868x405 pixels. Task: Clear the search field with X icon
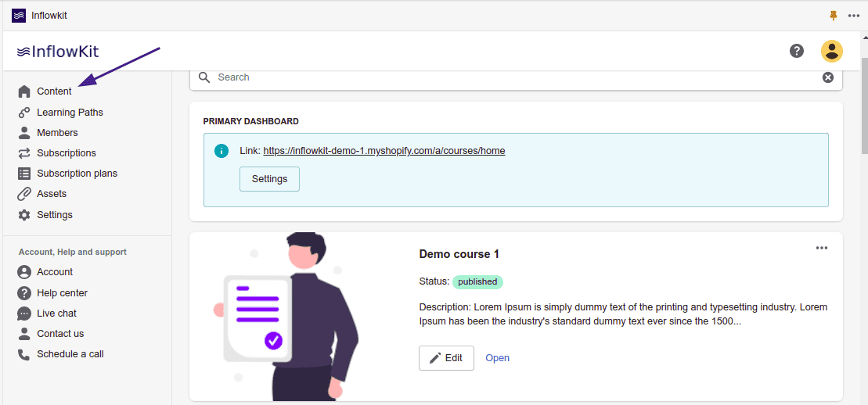coord(827,77)
